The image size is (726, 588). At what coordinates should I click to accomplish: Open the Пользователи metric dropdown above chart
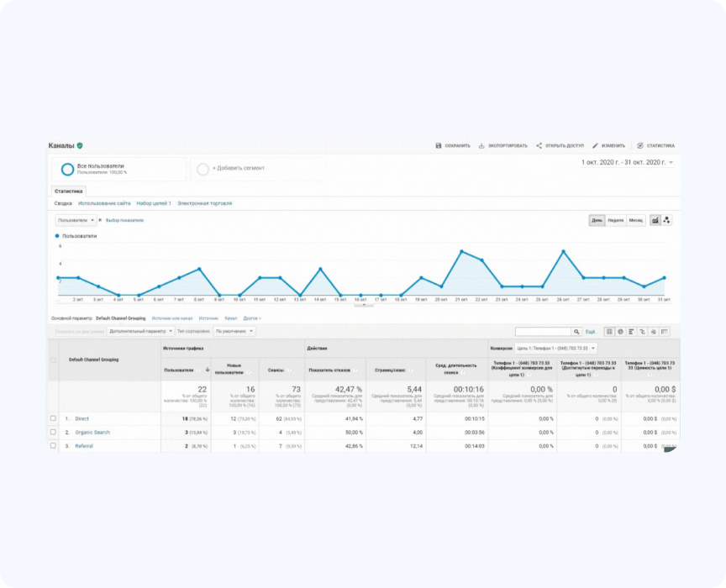[x=76, y=220]
